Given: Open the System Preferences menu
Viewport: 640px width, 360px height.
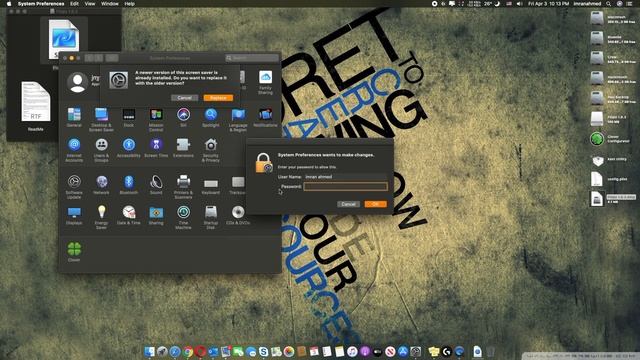Looking at the screenshot, I should point(41,4).
